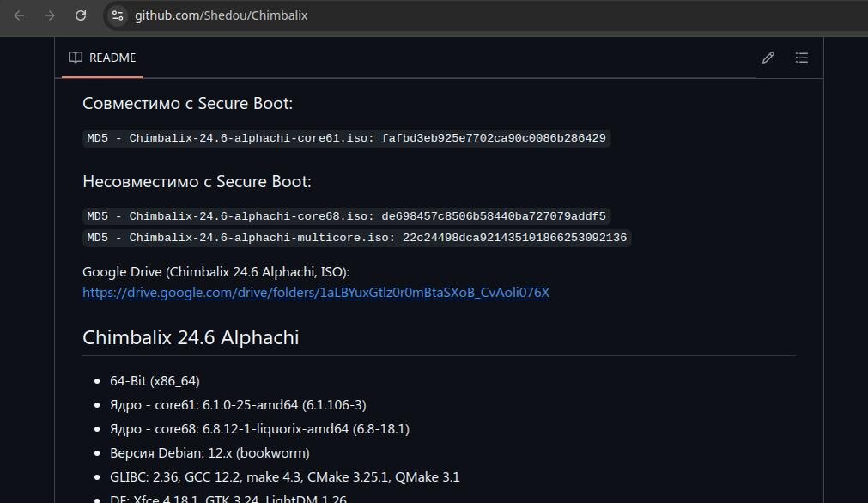Open site information icon in address bar
This screenshot has width=868, height=503.
point(118,15)
